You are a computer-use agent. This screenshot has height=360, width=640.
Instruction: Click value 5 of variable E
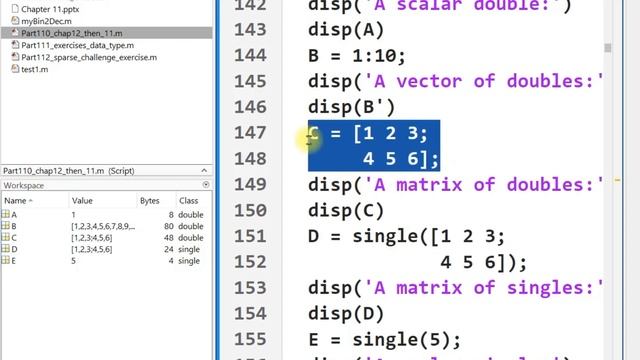coord(73,260)
